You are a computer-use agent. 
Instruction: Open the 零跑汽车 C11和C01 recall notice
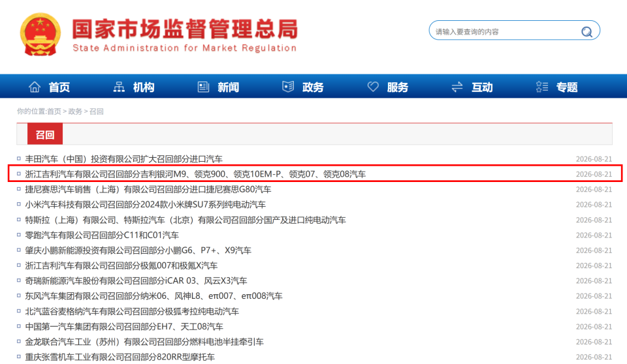[102, 235]
